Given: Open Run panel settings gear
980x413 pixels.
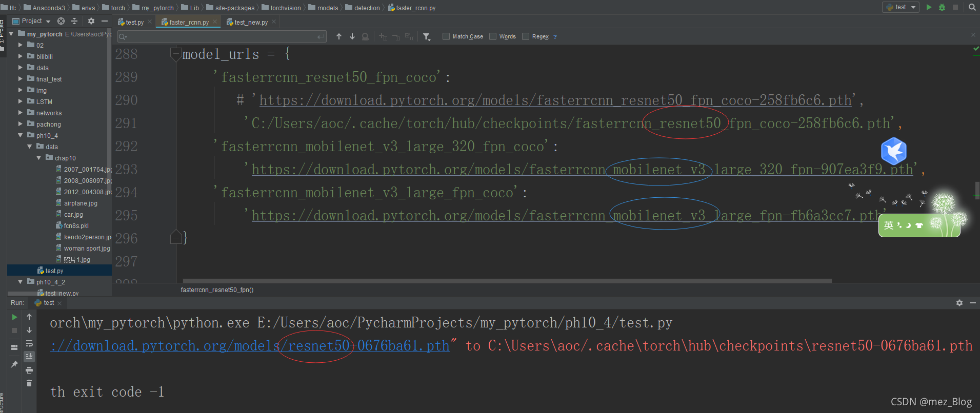Looking at the screenshot, I should point(959,303).
